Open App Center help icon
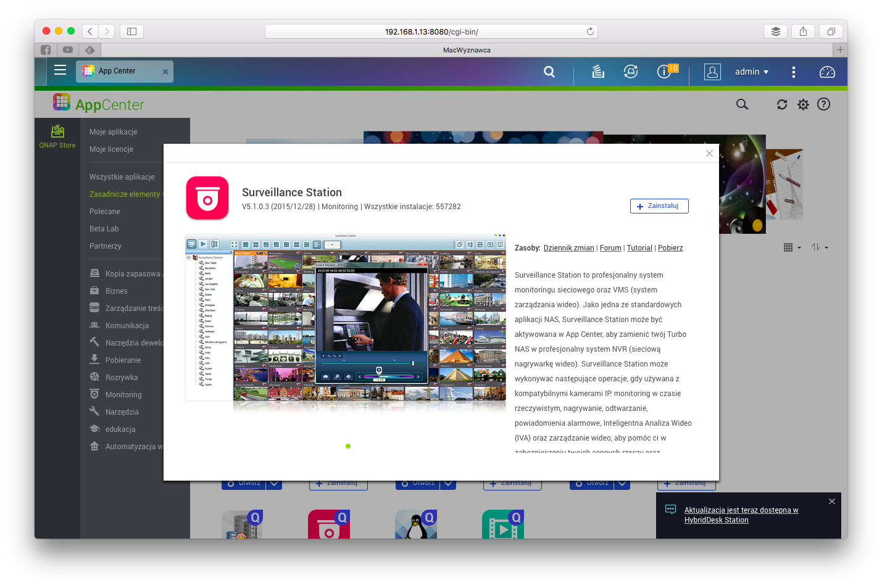This screenshot has height=588, width=882. click(x=823, y=104)
